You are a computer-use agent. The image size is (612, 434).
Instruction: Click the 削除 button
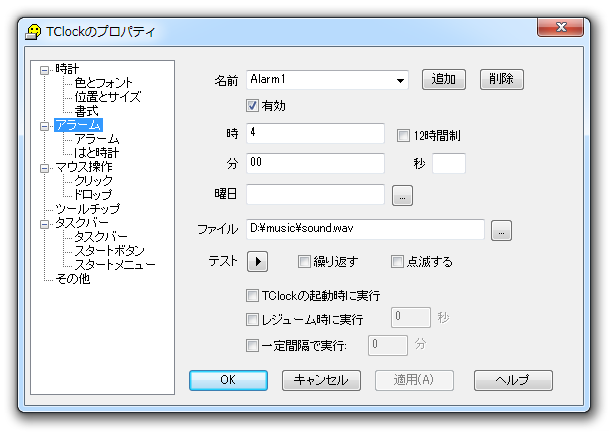[502, 80]
